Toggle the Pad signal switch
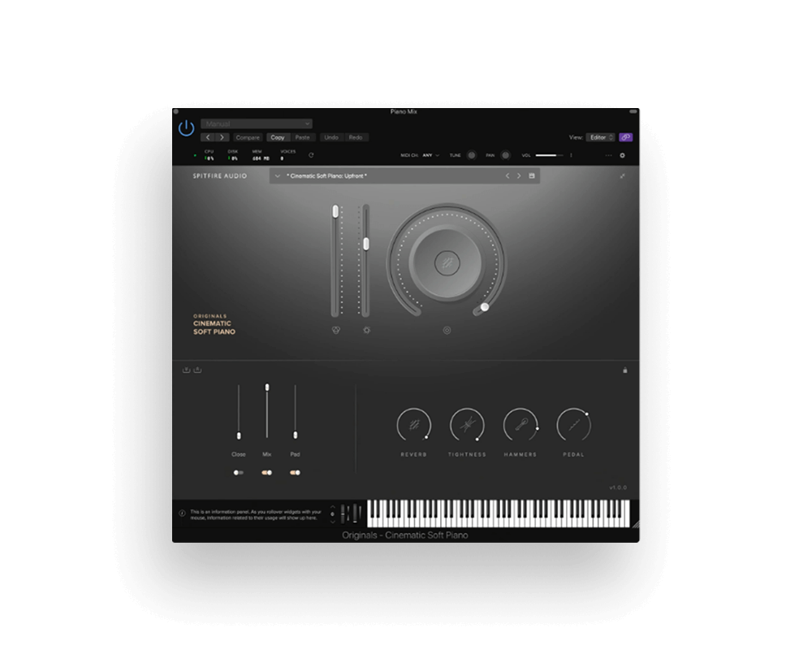 click(296, 473)
